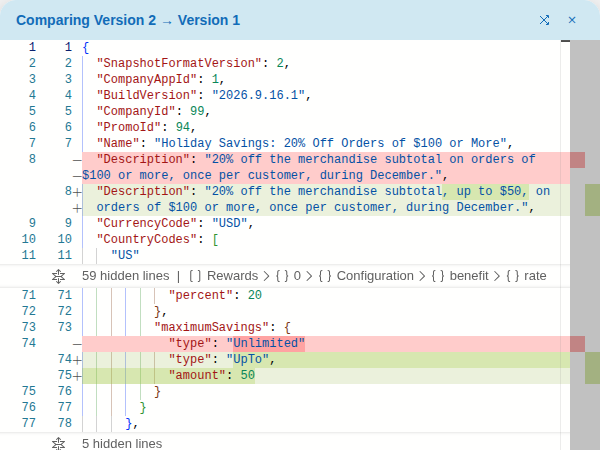Viewport: 600px width, 450px height.
Task: Click the added "amount": 50 line
Action: tap(212, 375)
